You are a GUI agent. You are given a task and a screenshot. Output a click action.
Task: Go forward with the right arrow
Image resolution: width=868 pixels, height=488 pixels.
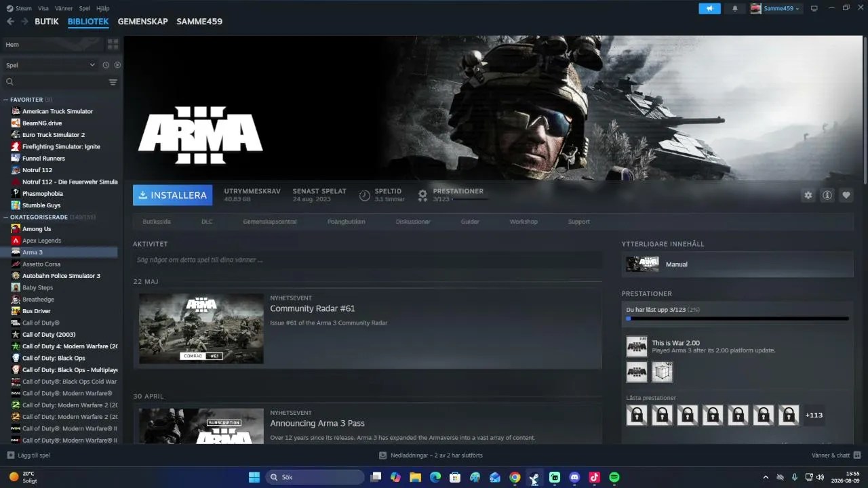pos(24,22)
